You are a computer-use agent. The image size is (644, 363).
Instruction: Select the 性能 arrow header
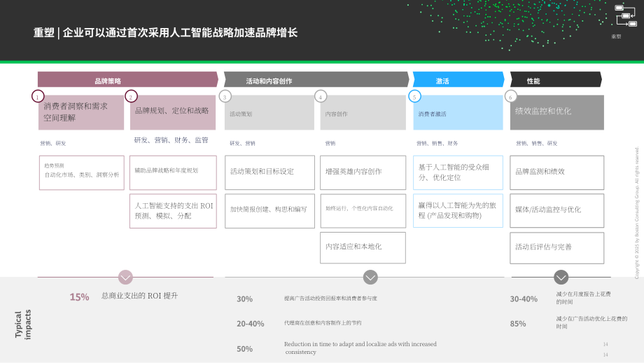click(x=556, y=79)
